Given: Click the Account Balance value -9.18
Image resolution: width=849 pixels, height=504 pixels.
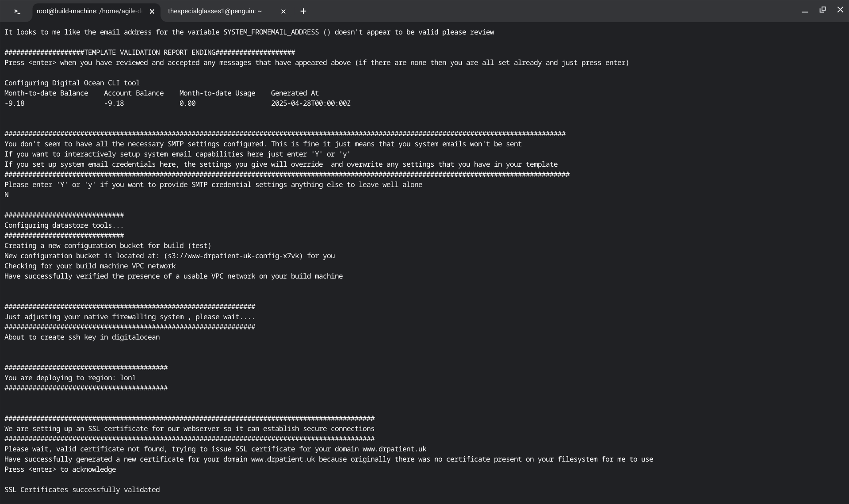Looking at the screenshot, I should click(114, 103).
